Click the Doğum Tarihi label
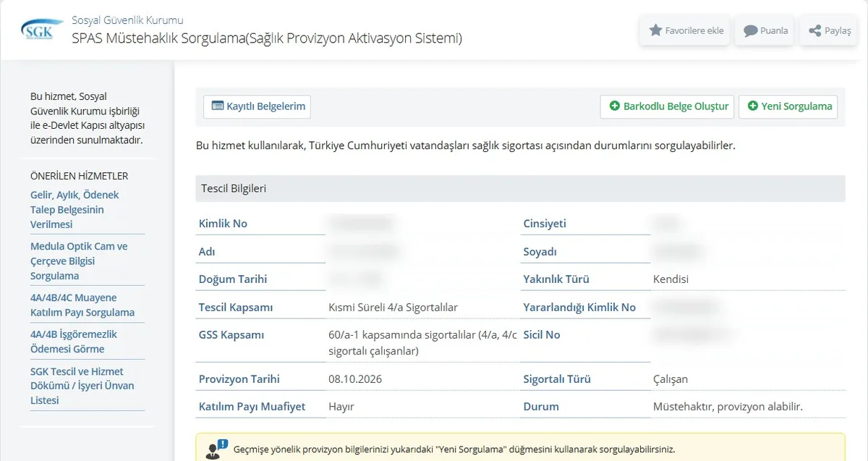 [x=233, y=279]
